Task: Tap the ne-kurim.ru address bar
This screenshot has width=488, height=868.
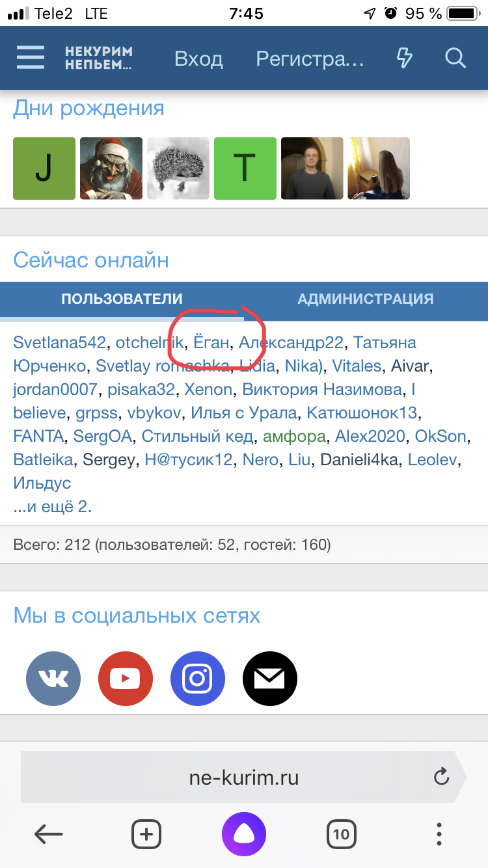Action: click(243, 777)
